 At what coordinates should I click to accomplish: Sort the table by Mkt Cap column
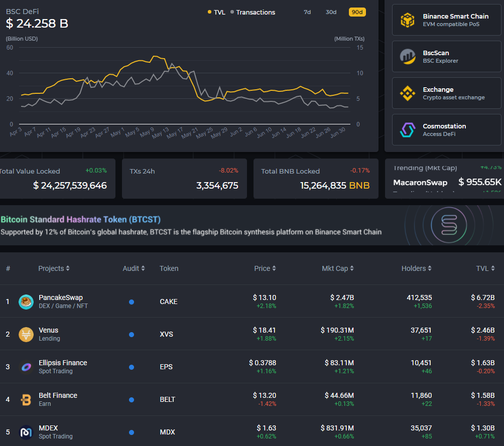click(x=337, y=268)
